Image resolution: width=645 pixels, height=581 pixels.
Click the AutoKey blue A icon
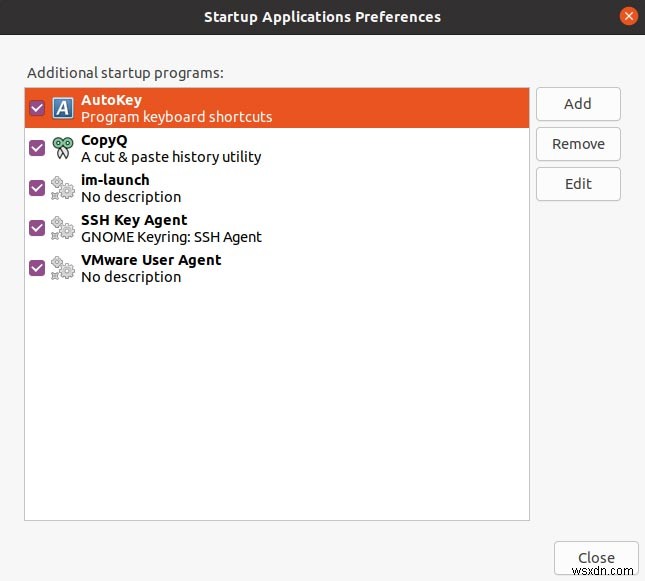coord(63,108)
